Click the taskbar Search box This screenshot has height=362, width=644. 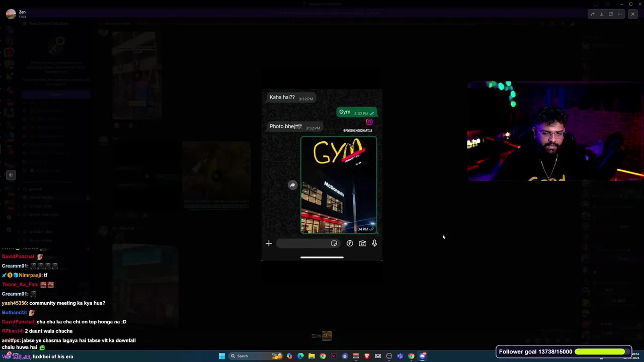point(256,356)
